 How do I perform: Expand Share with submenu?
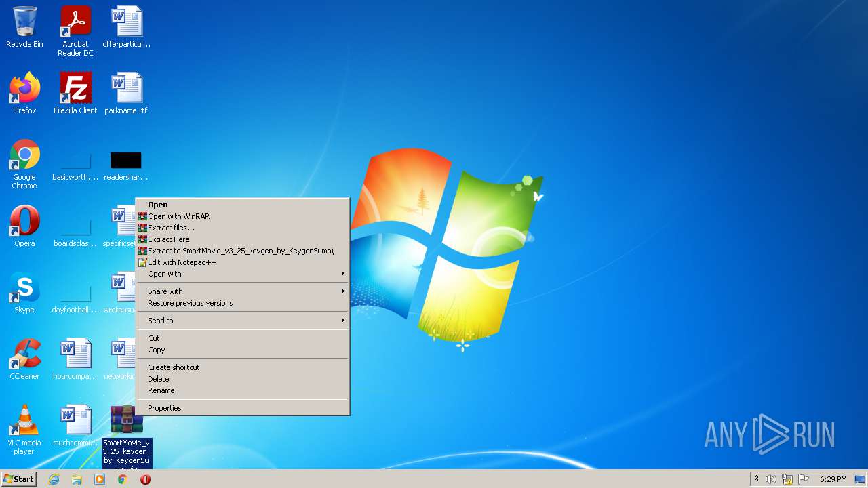click(x=243, y=291)
